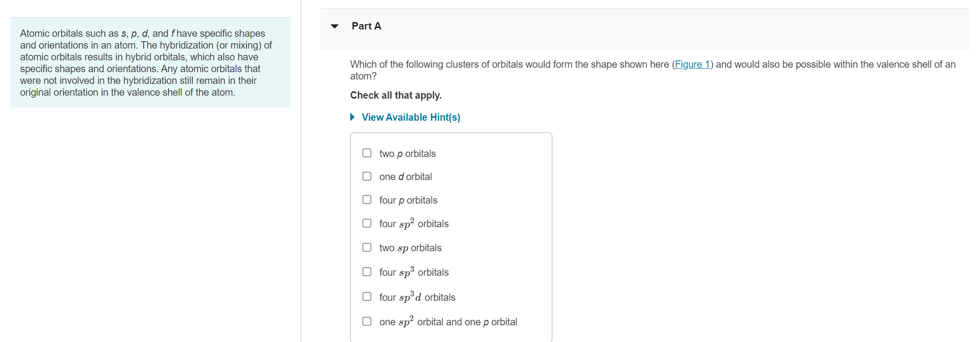Click the 'View Available Hint(s)' text link
The image size is (980, 342).
click(411, 117)
